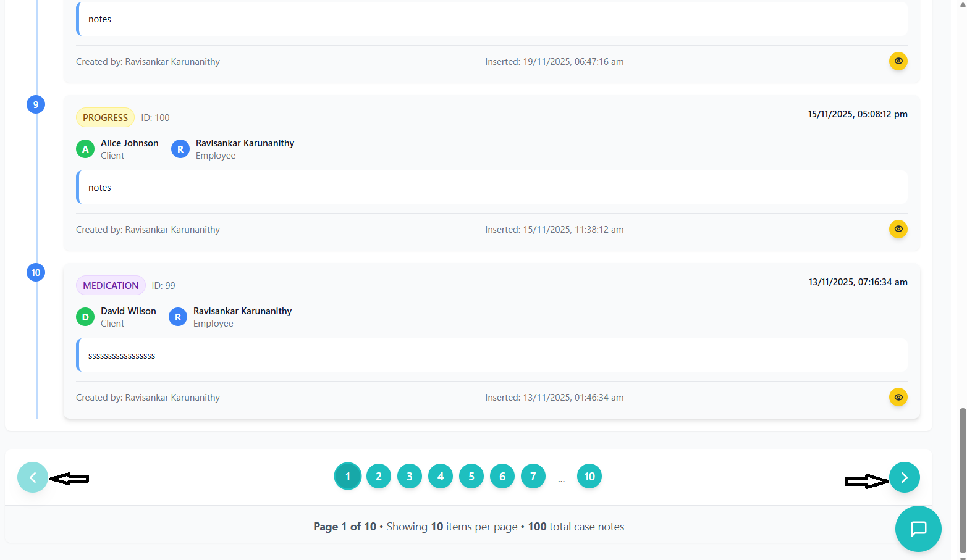View case note ID 100 details
This screenshot has height=560, width=967.
coord(898,229)
